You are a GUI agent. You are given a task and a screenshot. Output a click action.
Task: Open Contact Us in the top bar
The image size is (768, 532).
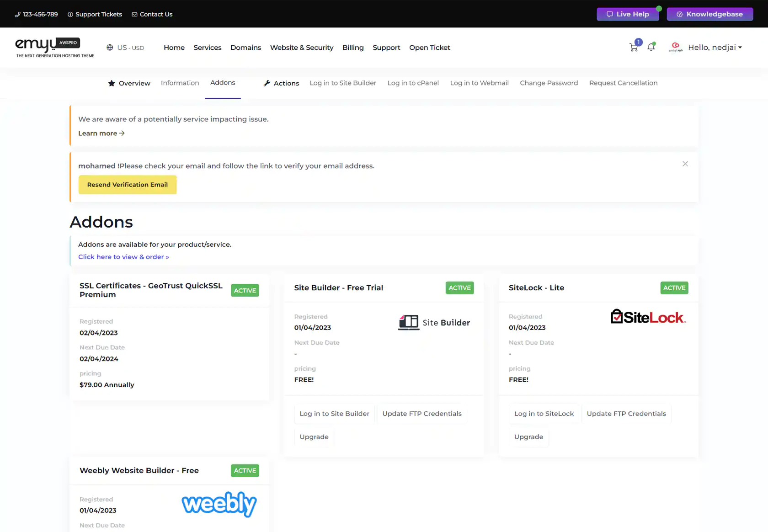[x=152, y=14]
